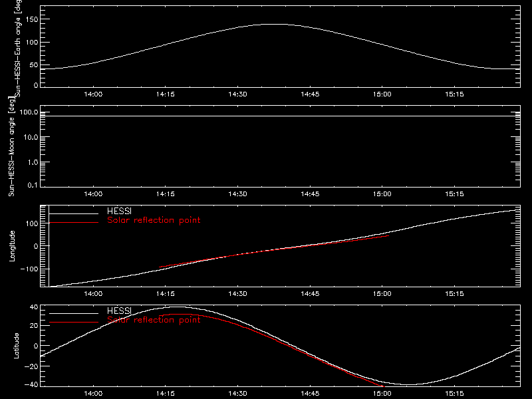This screenshot has height=399, width=532.
Task: Click 14:45 time label under Moon angle plot
Action: (x=310, y=194)
